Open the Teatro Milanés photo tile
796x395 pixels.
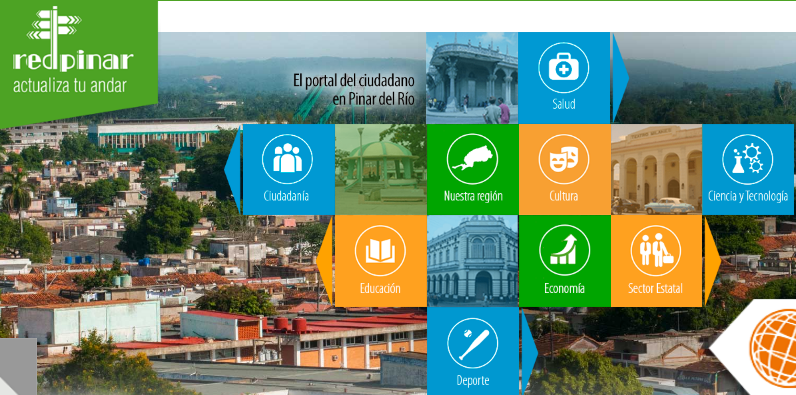[x=656, y=170]
